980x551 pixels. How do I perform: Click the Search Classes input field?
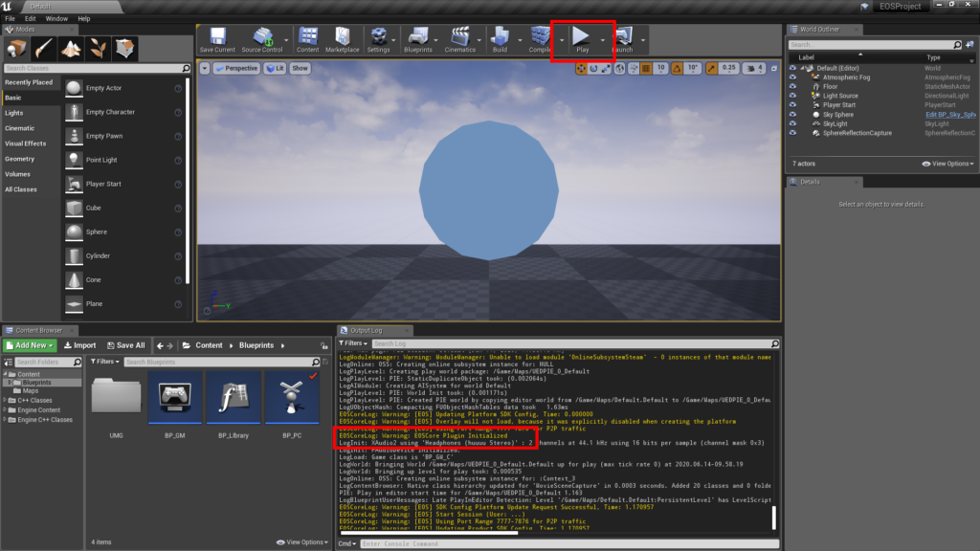[97, 68]
